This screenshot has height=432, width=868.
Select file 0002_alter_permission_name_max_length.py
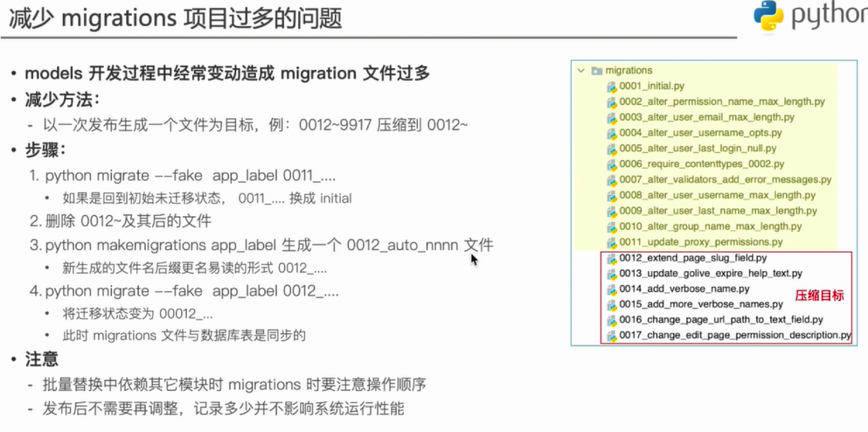[x=722, y=101]
